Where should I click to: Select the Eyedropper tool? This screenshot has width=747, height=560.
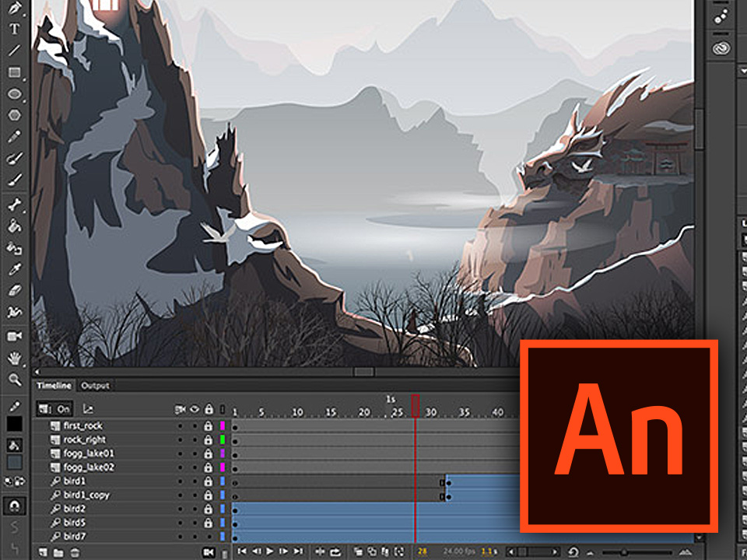click(15, 269)
